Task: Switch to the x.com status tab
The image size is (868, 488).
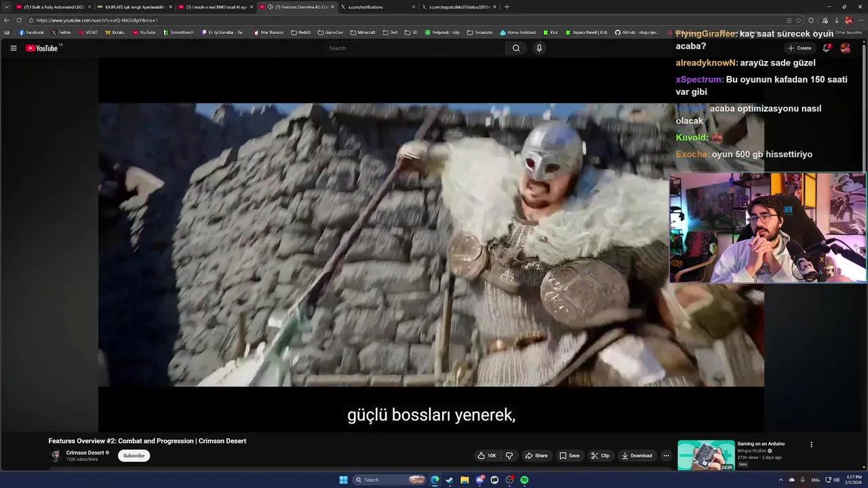Action: 459,7
